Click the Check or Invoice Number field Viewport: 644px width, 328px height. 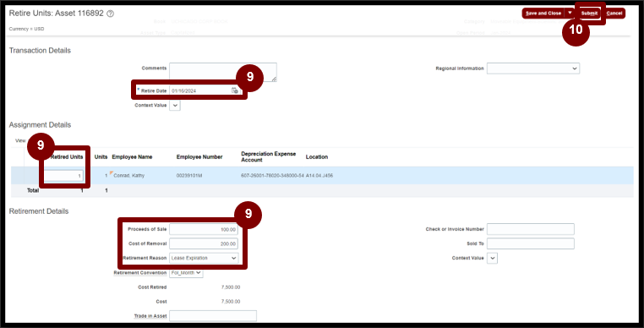(x=531, y=229)
